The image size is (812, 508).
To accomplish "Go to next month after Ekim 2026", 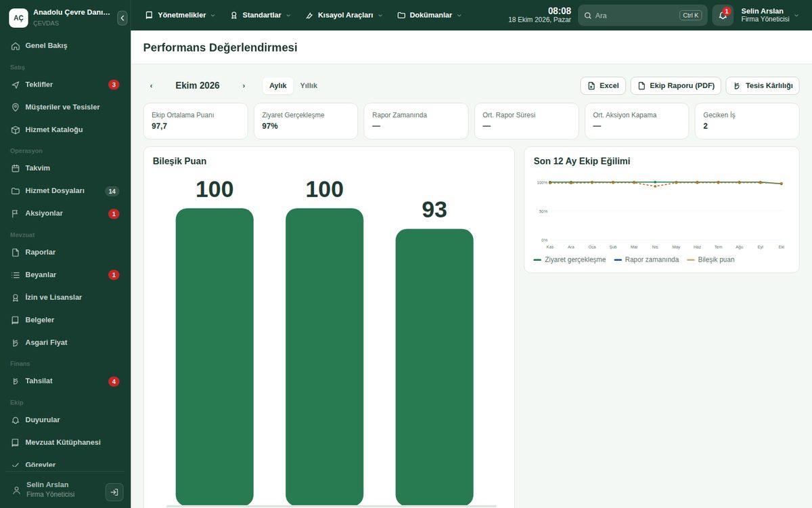I will point(244,86).
